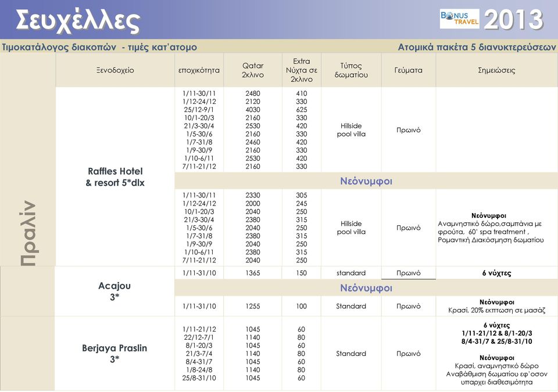Click the extra night value '100'
Image resolution: width=558 pixels, height=392 pixels.
click(302, 306)
